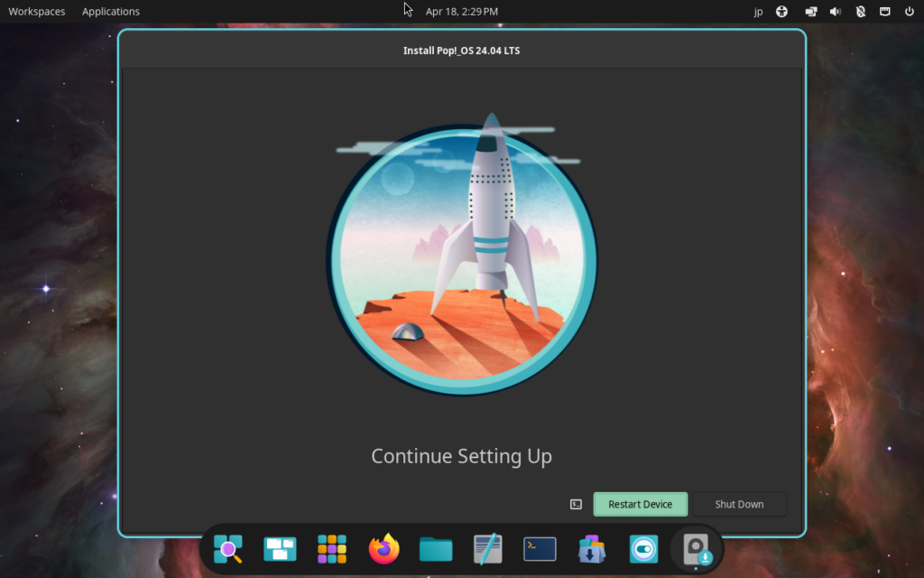The image size is (924, 578).
Task: Open the sound volume applet
Action: [836, 12]
